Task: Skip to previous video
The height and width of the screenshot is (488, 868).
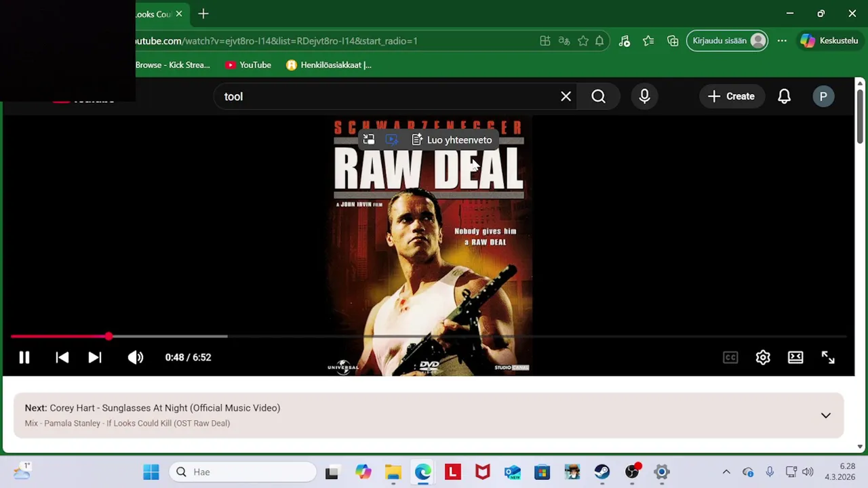Action: tap(62, 357)
